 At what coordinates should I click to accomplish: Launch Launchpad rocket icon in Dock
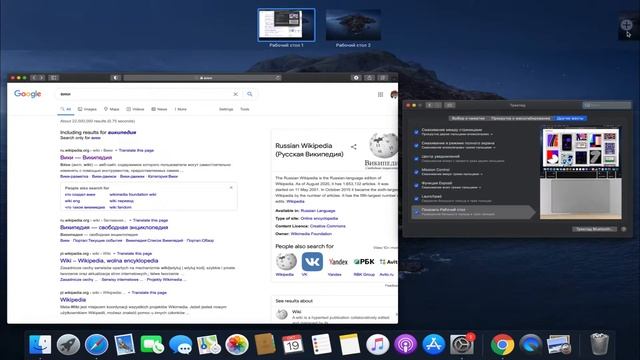(68, 344)
